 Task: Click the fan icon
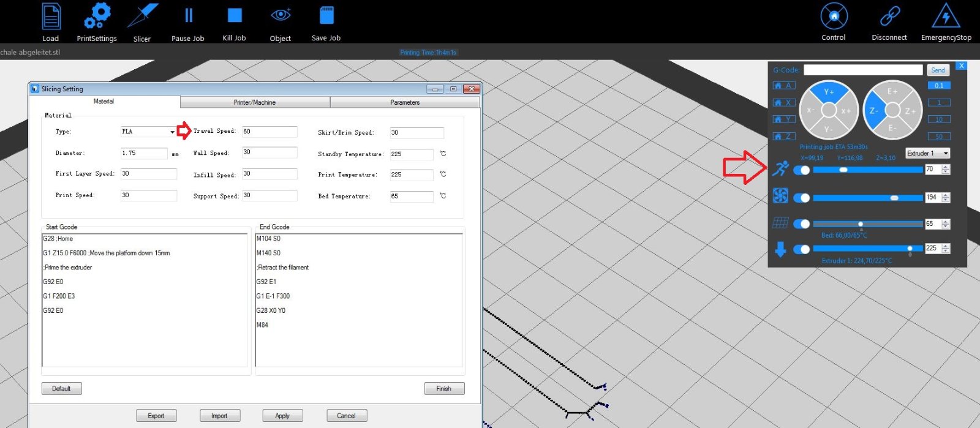[x=780, y=195]
